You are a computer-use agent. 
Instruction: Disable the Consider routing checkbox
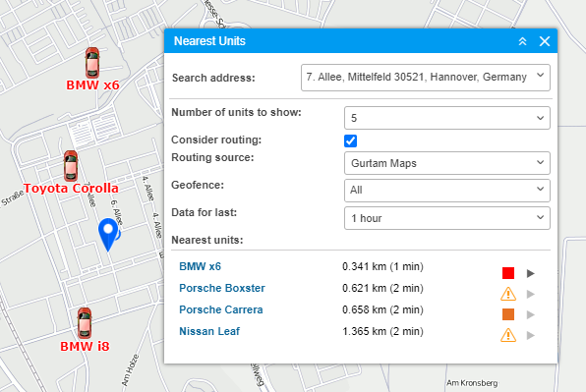pyautogui.click(x=351, y=141)
